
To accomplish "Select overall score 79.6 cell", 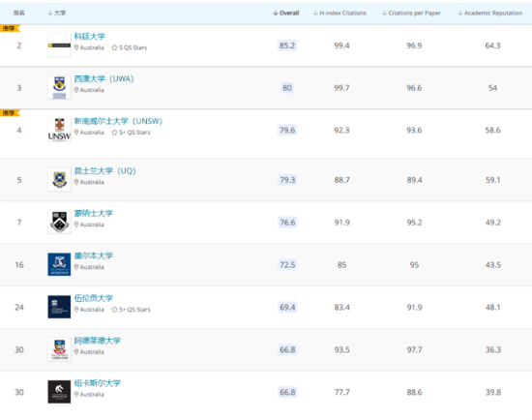I will 287,130.
